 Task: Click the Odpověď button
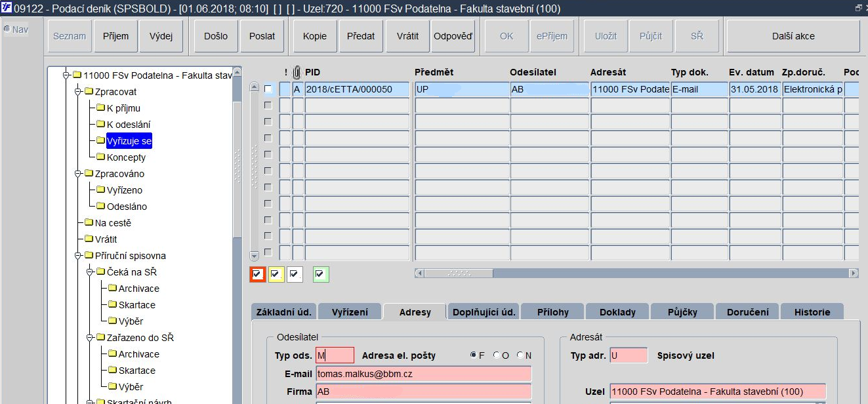(x=453, y=36)
